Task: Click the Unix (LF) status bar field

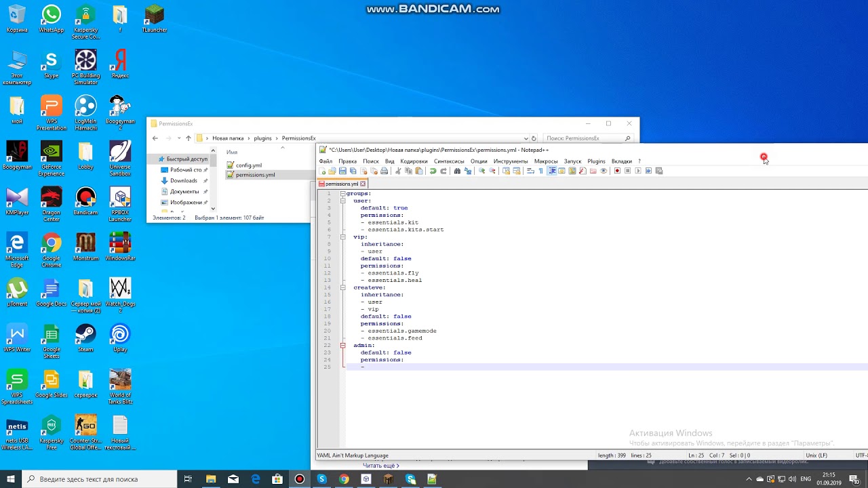Action: [x=816, y=455]
